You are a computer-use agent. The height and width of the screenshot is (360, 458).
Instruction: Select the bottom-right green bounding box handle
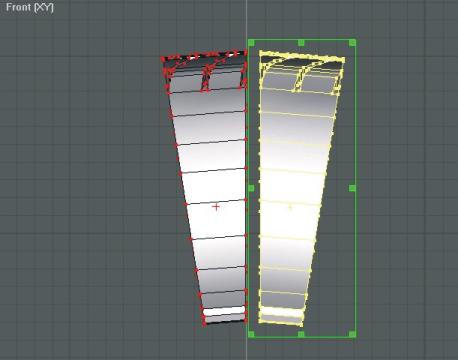click(x=352, y=334)
